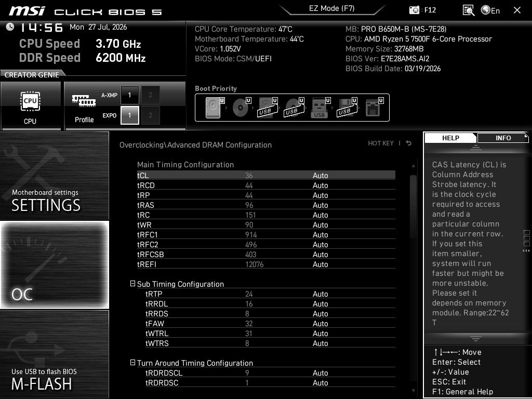
Task: Select the USB optical drive boot icon
Action: point(294,108)
